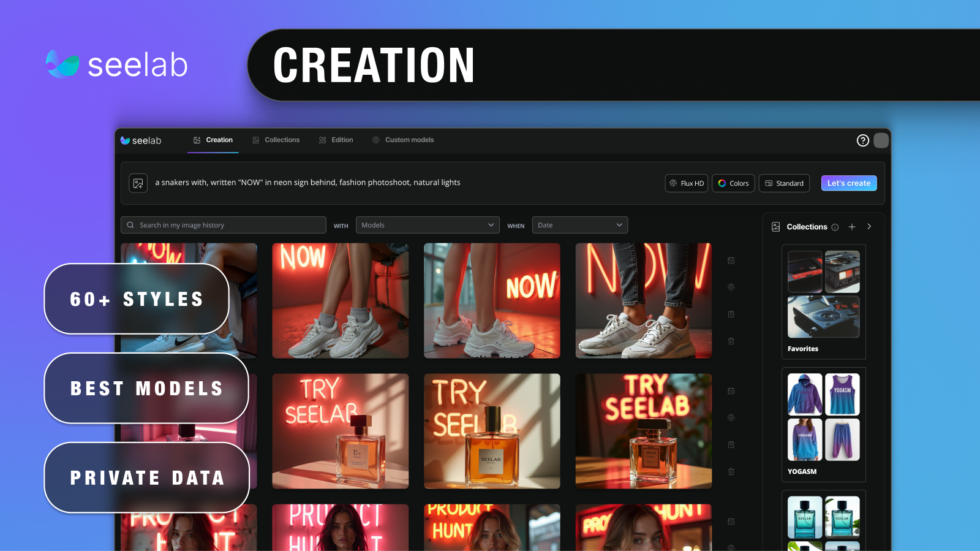
Task: Click the image history search field
Action: pos(224,225)
